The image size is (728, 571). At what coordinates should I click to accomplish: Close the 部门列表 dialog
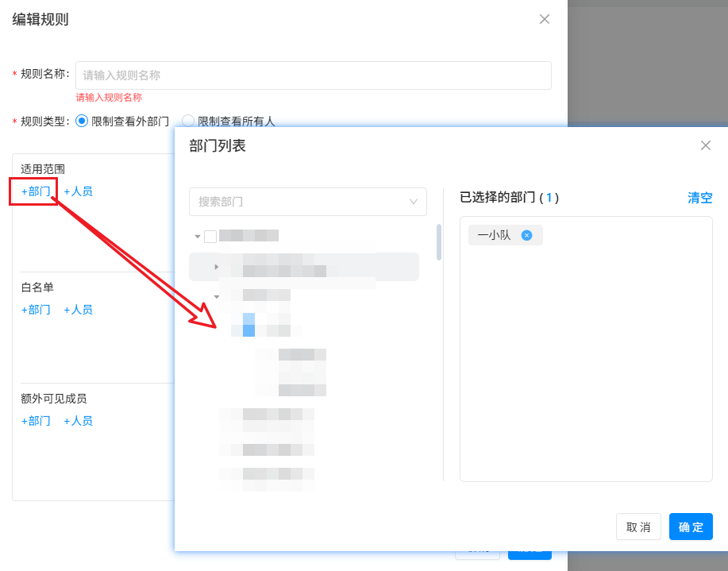[705, 145]
